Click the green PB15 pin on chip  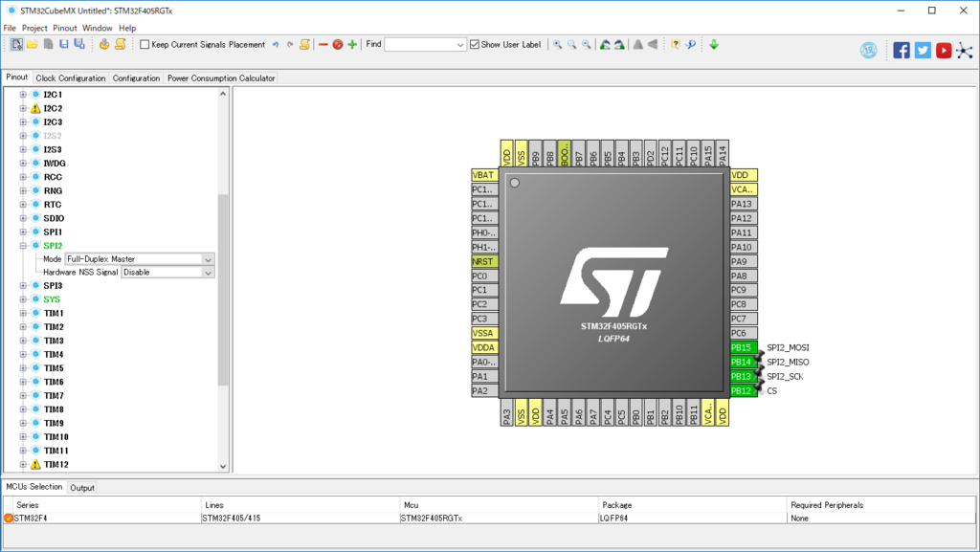coord(743,348)
